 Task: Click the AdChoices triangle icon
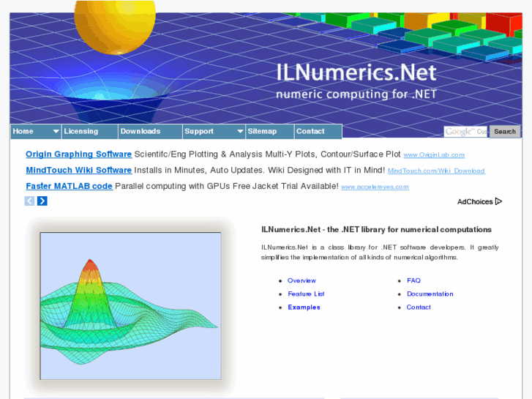498,201
